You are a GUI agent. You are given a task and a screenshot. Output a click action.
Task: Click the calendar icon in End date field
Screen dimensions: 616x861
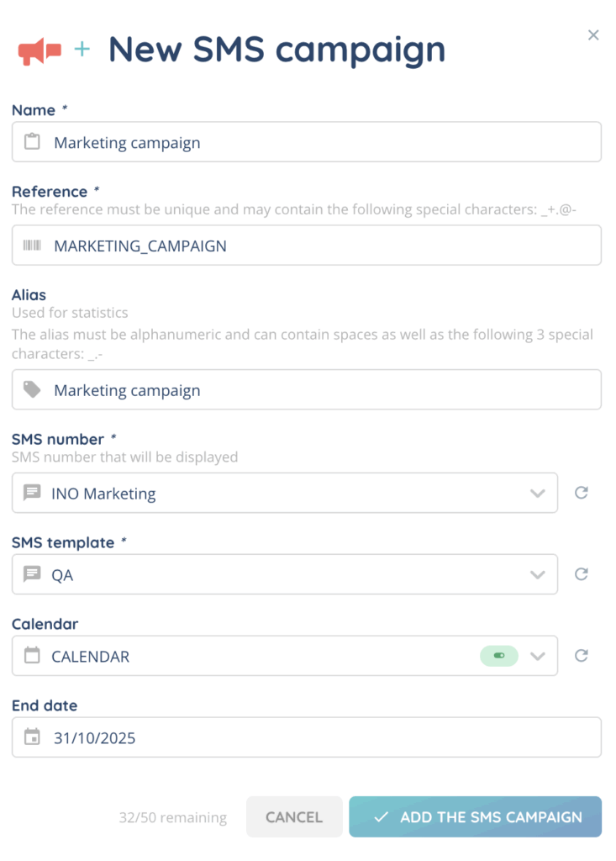click(32, 737)
